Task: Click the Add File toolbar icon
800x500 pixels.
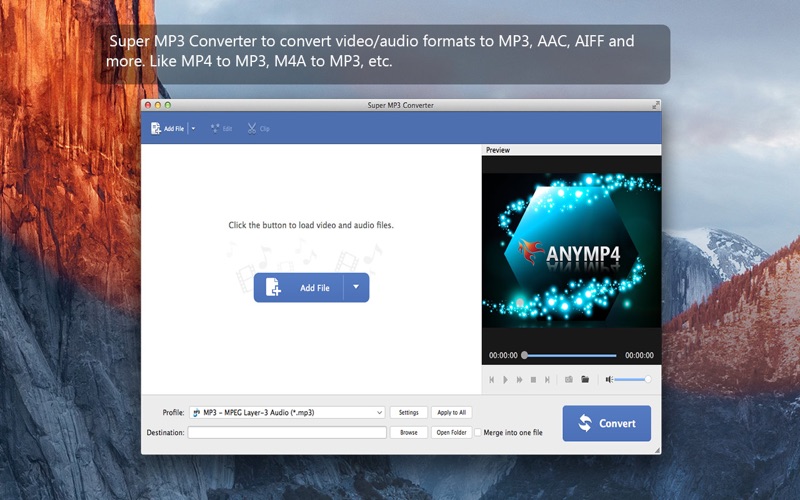Action: (156, 129)
